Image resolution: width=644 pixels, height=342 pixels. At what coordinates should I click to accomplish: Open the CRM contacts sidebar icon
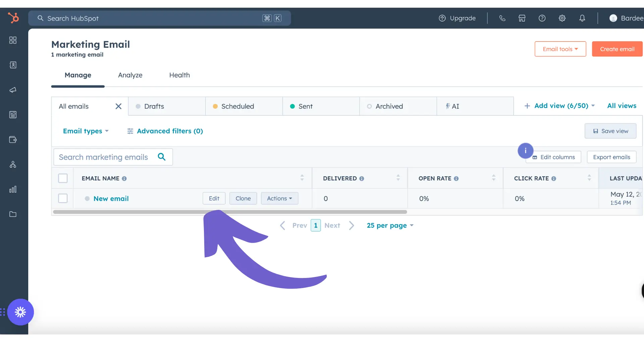(13, 65)
